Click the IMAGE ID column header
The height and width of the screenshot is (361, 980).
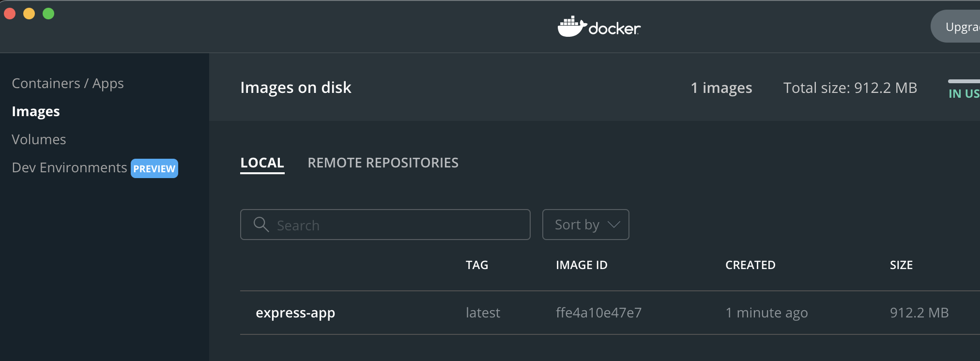point(582,265)
